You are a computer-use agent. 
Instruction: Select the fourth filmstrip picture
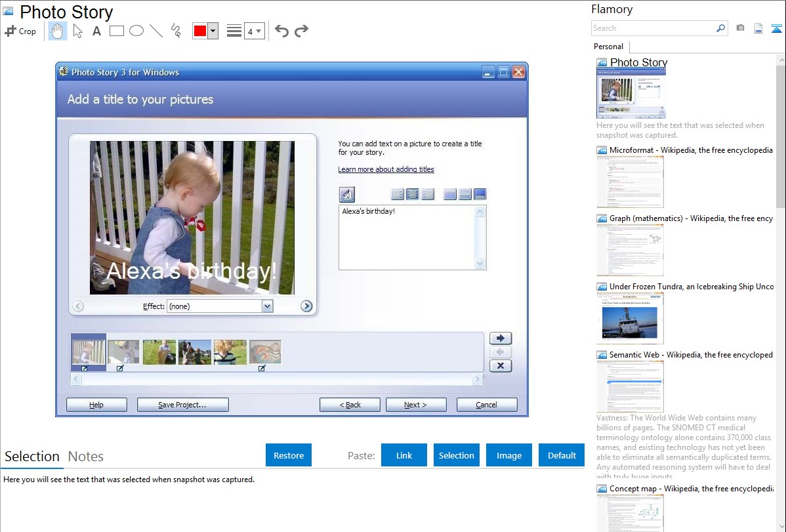pos(194,352)
